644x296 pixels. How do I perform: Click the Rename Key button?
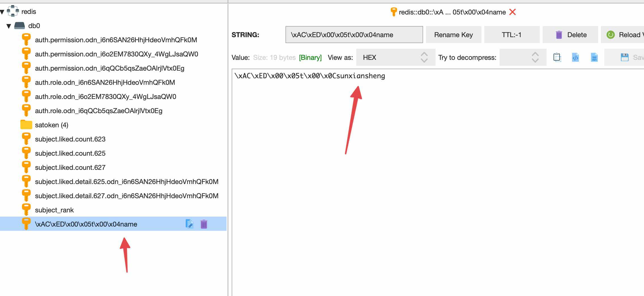(x=453, y=35)
